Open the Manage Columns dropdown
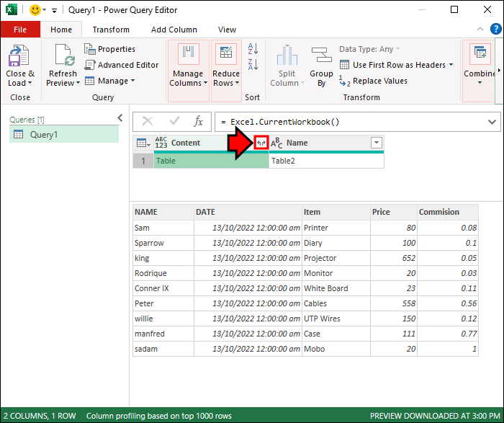504x423 pixels. click(x=188, y=78)
